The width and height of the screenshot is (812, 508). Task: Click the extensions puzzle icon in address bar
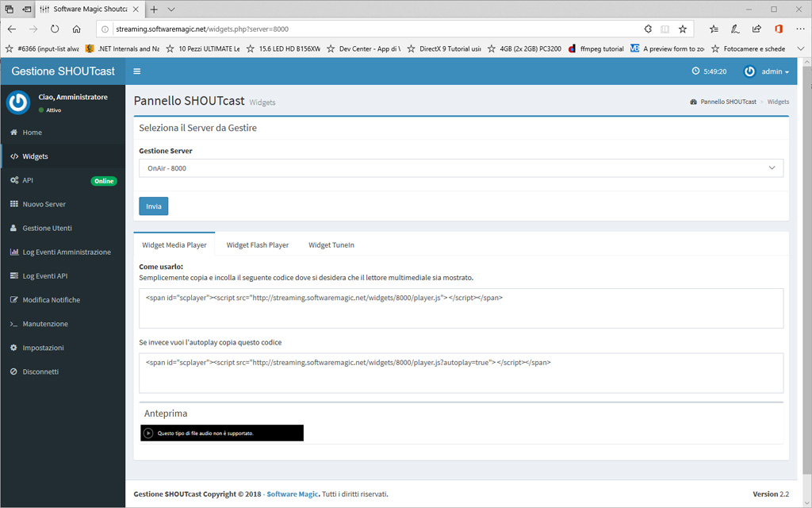pyautogui.click(x=648, y=29)
